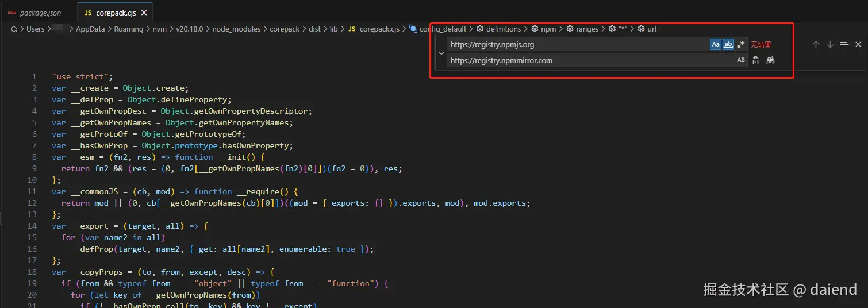Click the Replace All icon
The image size is (868, 308).
click(x=770, y=60)
